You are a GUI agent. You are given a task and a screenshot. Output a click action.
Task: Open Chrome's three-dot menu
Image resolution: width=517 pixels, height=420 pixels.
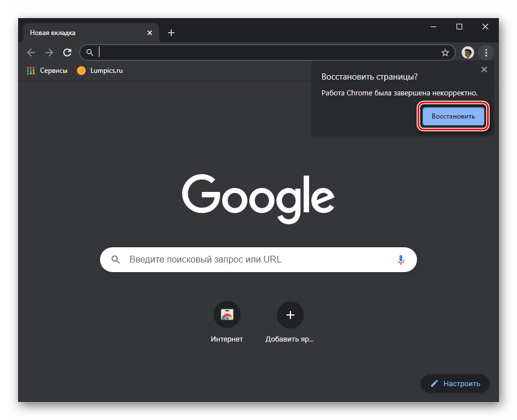pyautogui.click(x=486, y=53)
